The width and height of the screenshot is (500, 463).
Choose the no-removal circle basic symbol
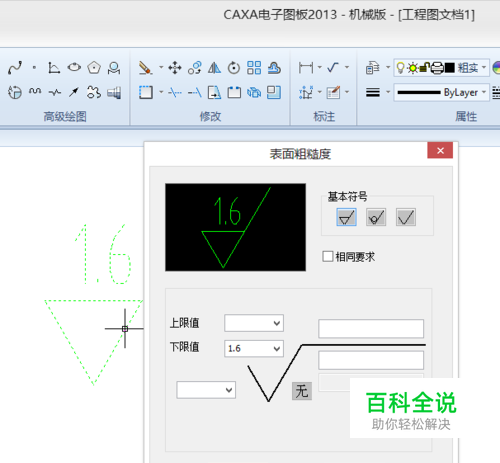click(376, 217)
